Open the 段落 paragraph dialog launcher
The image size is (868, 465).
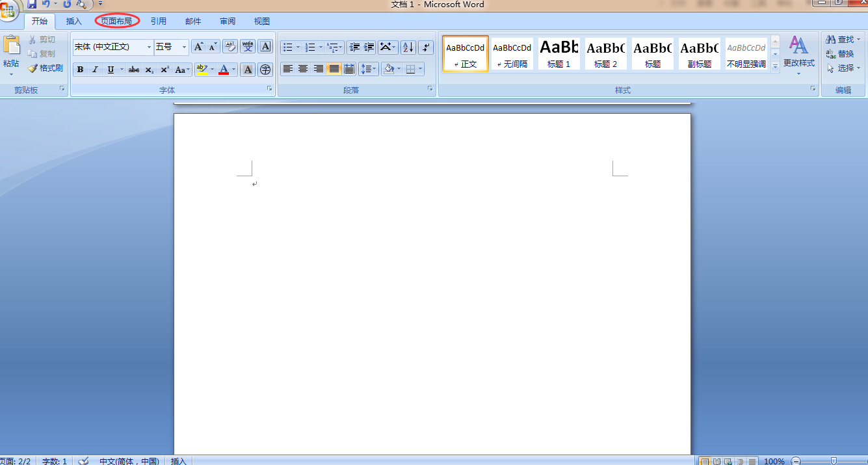pyautogui.click(x=430, y=88)
